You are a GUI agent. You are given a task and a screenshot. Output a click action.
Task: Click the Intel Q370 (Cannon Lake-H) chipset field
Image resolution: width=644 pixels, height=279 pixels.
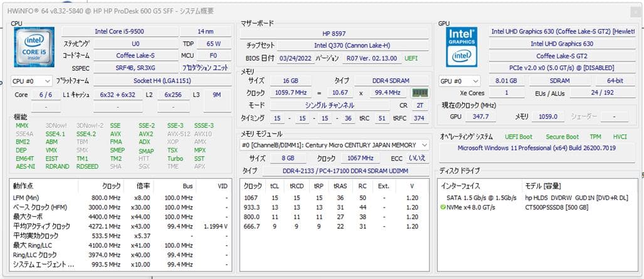pos(353,46)
